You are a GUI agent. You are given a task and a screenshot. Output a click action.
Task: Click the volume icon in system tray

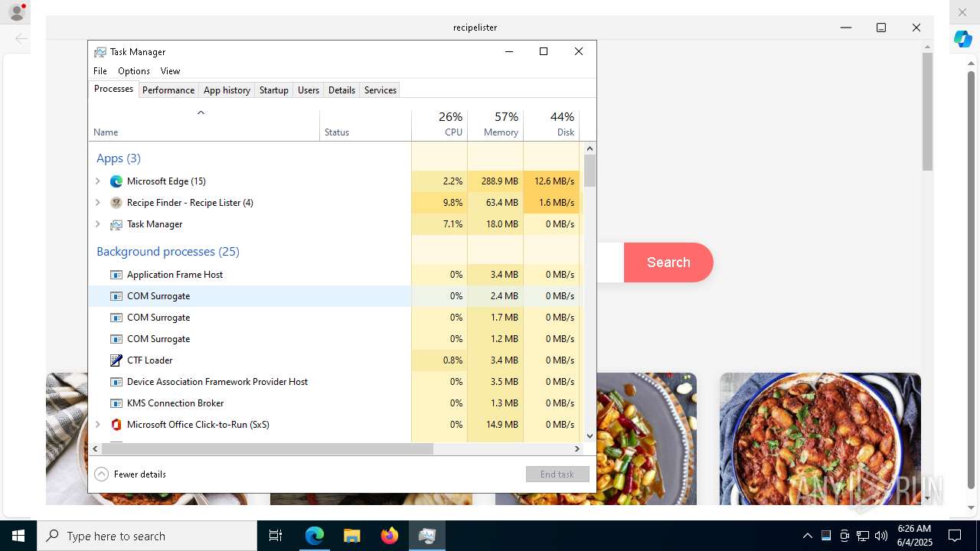pyautogui.click(x=881, y=536)
